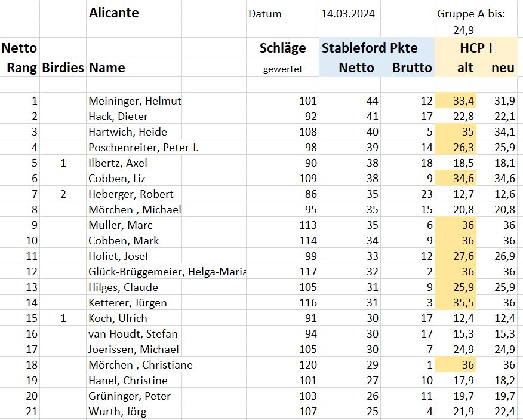The image size is (523, 420).
Task: Select the Alicante title cell
Action: tap(114, 13)
